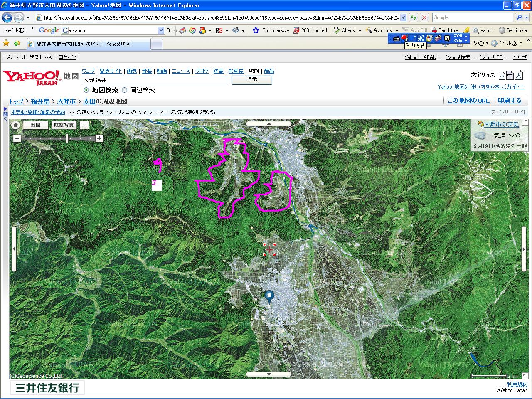Click the map search input field
The height and width of the screenshot is (399, 532).
click(x=155, y=80)
